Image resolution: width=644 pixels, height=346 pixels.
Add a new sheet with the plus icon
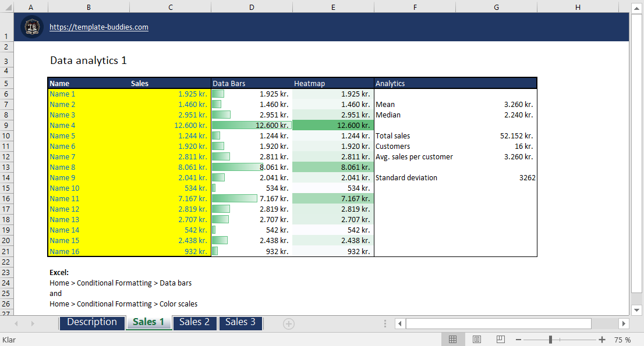pyautogui.click(x=289, y=323)
